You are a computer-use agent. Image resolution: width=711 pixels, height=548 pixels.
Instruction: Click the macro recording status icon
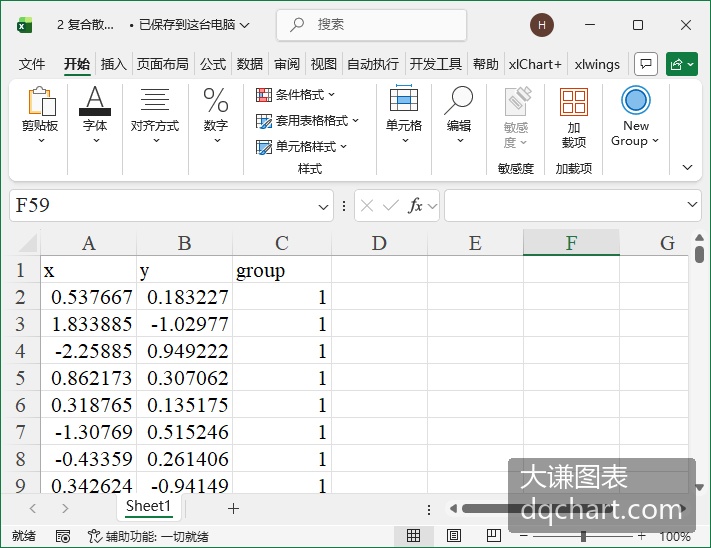tap(63, 537)
